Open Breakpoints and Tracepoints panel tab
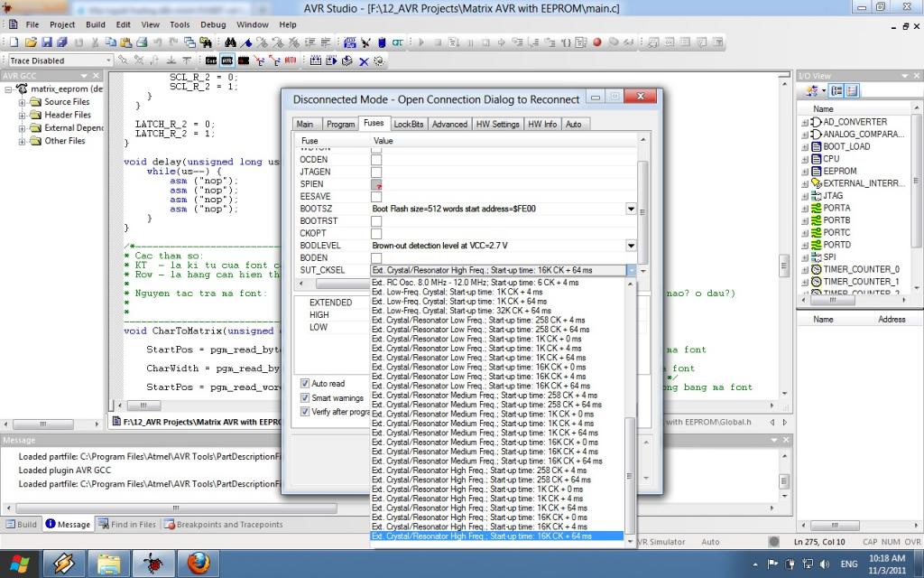 (222, 525)
